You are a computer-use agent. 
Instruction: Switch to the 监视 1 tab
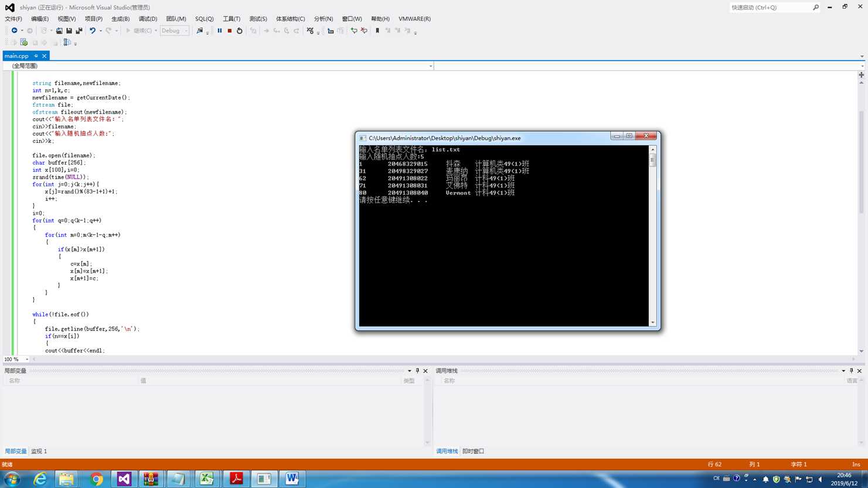pos(39,451)
